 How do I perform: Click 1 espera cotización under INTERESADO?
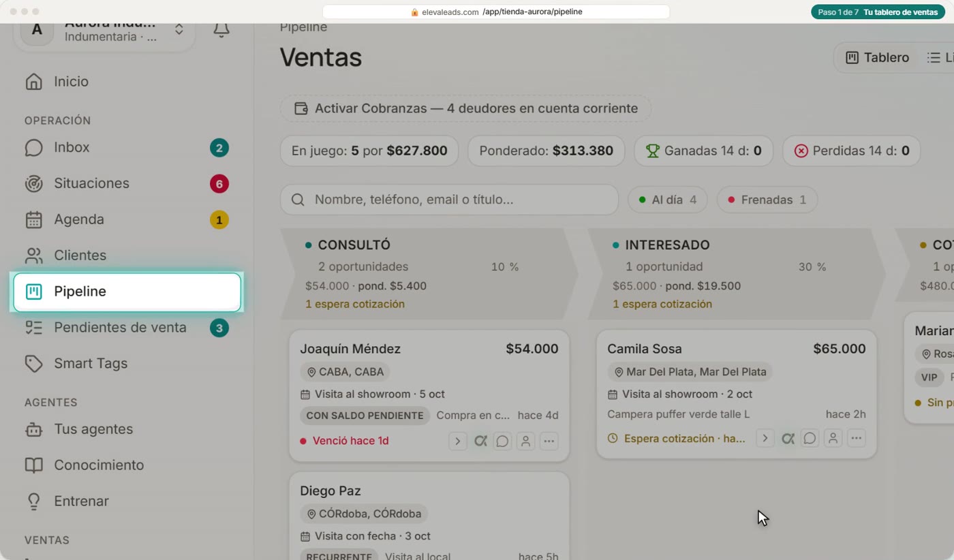[662, 305]
